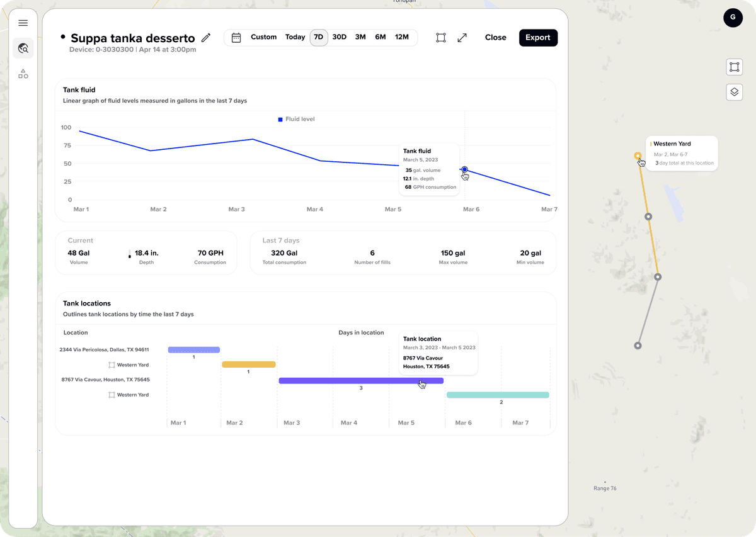
Task: Toggle the Fluid level legend swatch
Action: click(280, 119)
